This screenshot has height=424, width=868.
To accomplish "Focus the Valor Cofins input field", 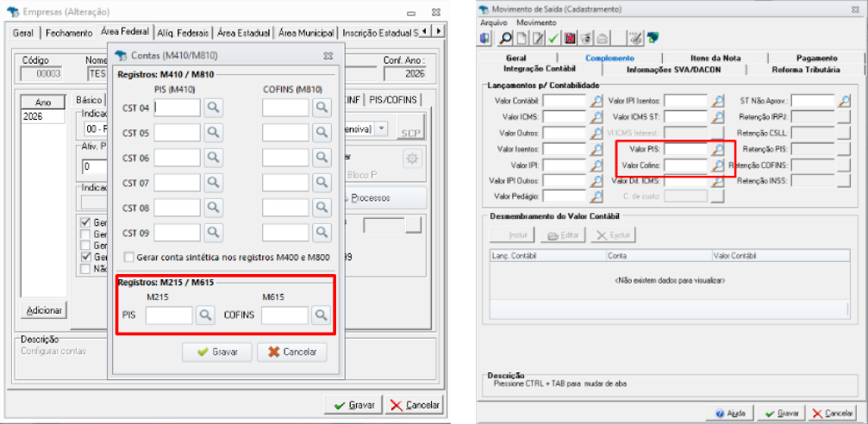I will (x=686, y=165).
